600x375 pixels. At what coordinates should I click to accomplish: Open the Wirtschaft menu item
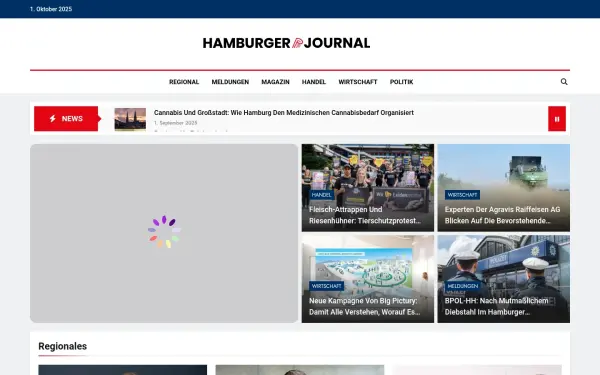tap(358, 82)
